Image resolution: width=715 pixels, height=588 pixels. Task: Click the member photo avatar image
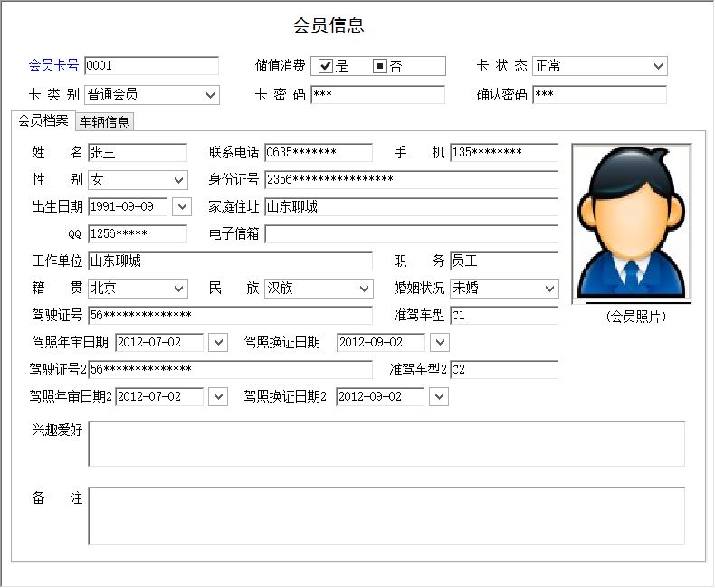point(632,223)
